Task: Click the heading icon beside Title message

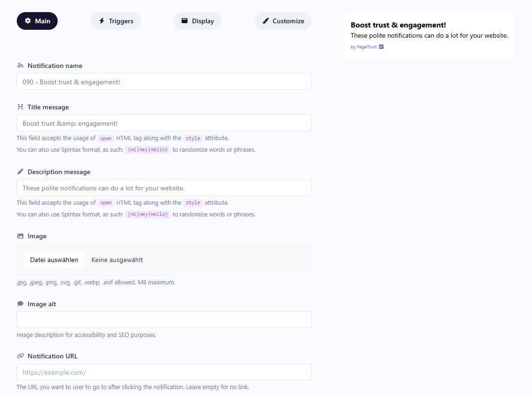Action: (20, 107)
